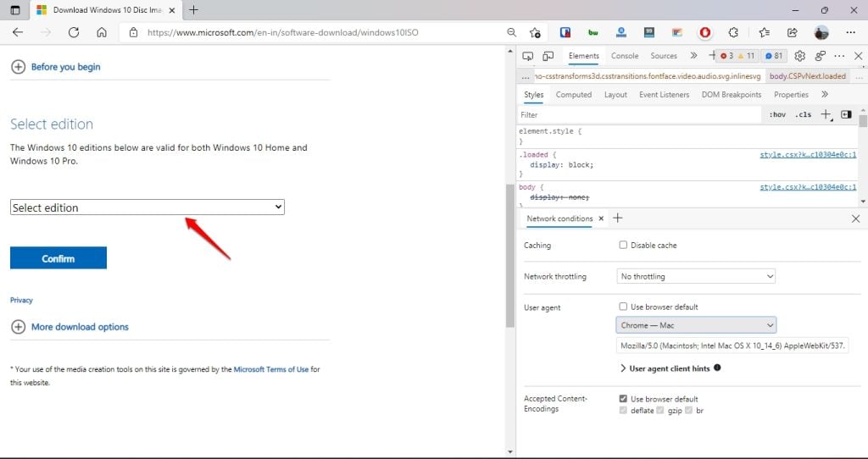This screenshot has height=459, width=868.
Task: Open the Layout tab
Action: point(615,95)
